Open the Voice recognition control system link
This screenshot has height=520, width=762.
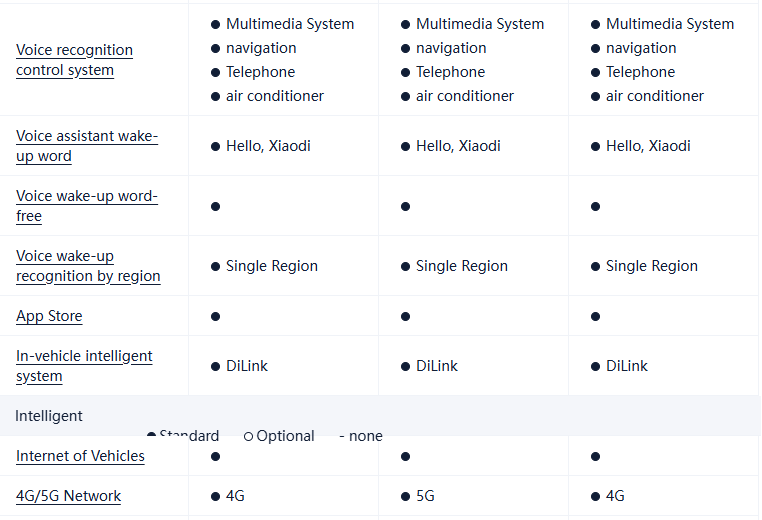click(74, 60)
